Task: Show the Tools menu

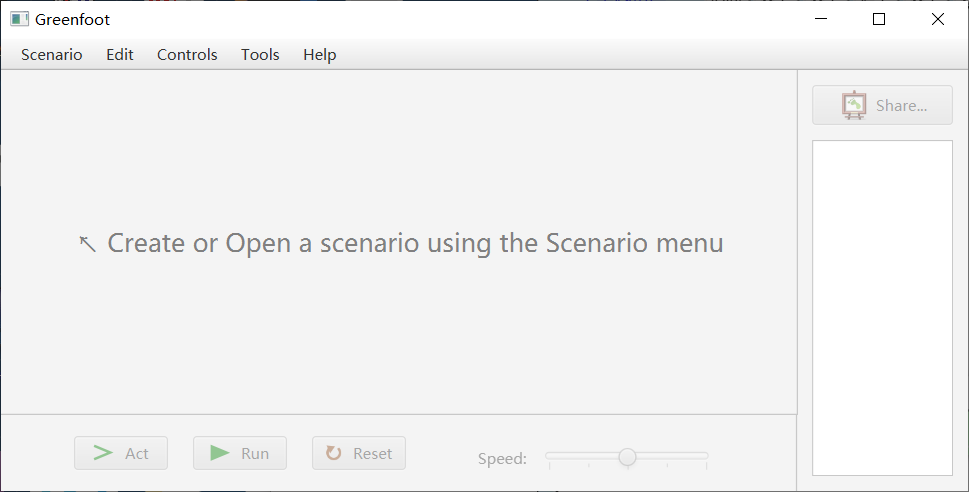Action: [260, 55]
